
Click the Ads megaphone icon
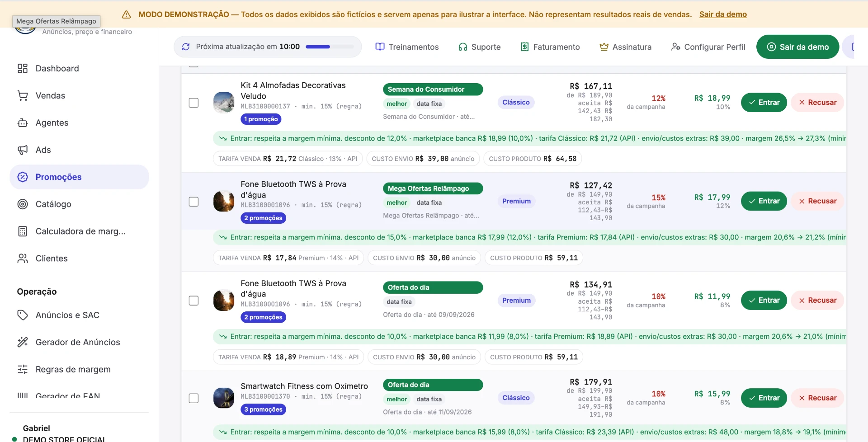point(23,150)
